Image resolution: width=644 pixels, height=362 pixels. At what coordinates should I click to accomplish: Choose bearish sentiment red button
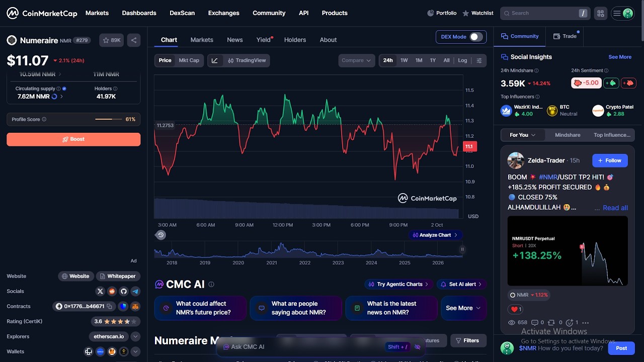(628, 83)
